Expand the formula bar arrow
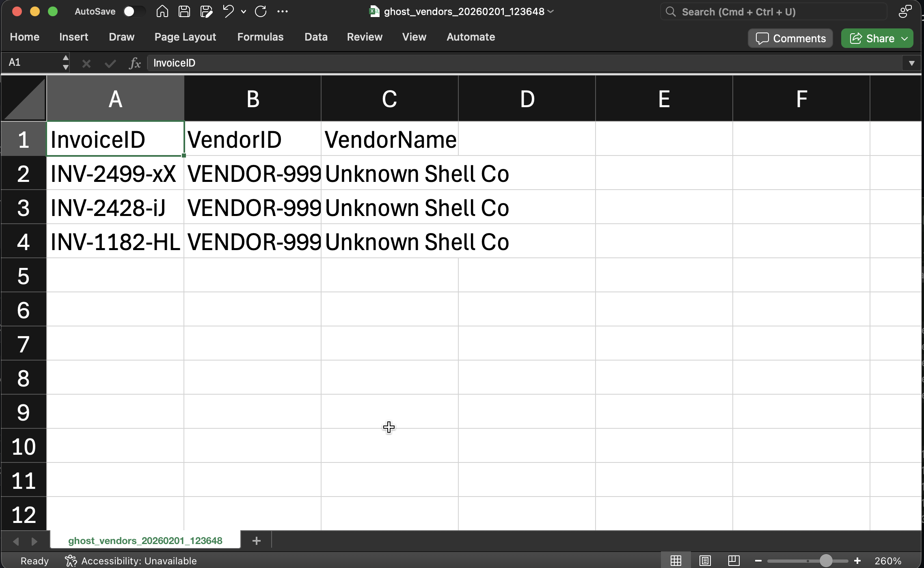The image size is (924, 568). tap(911, 63)
